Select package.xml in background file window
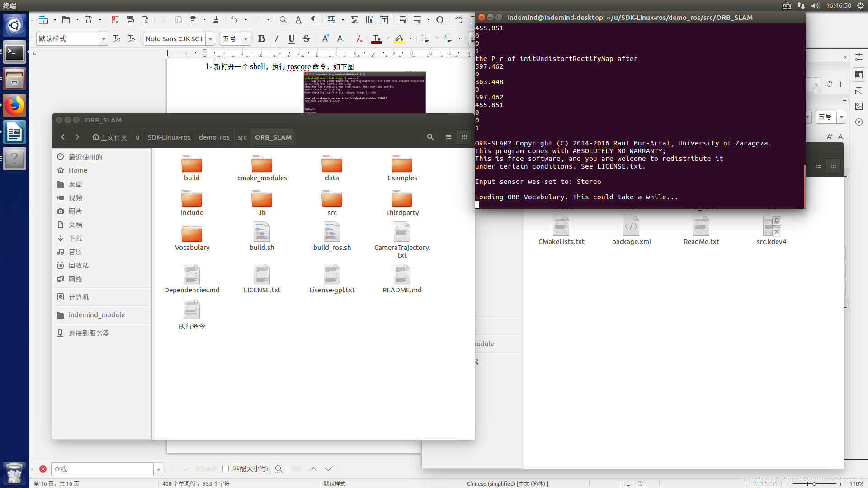 pyautogui.click(x=631, y=230)
